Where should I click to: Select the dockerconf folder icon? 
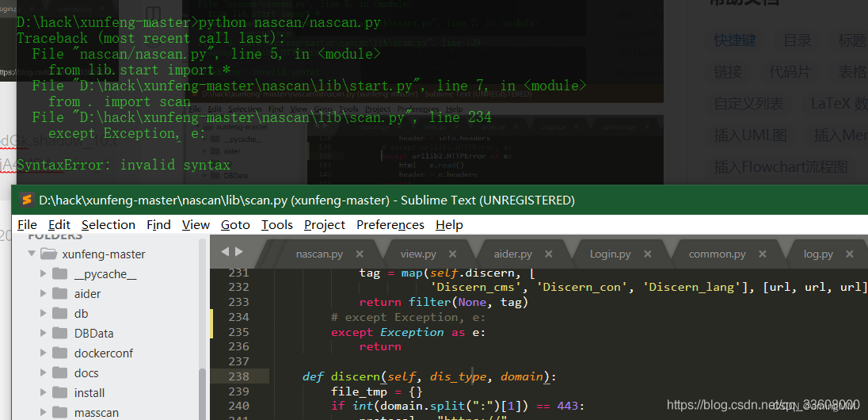click(x=59, y=353)
